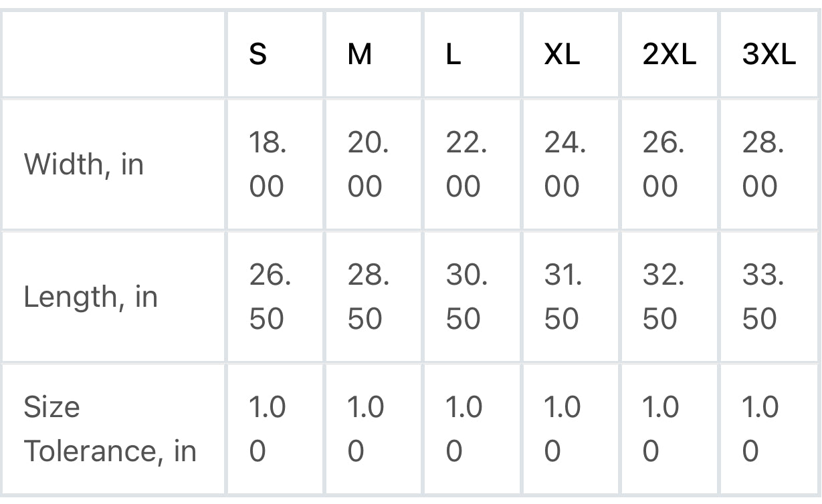Select the 2XL size column header
This screenshot has width=822, height=504.
click(670, 54)
